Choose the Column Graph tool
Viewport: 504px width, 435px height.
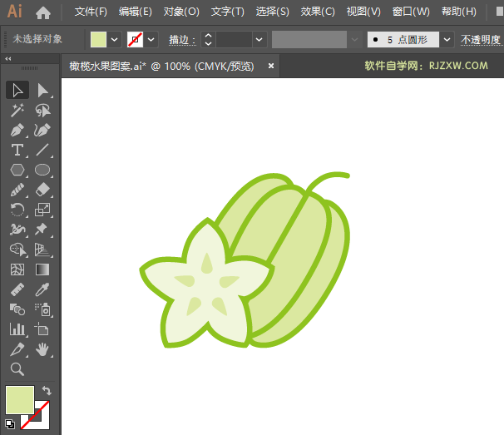pos(17,329)
